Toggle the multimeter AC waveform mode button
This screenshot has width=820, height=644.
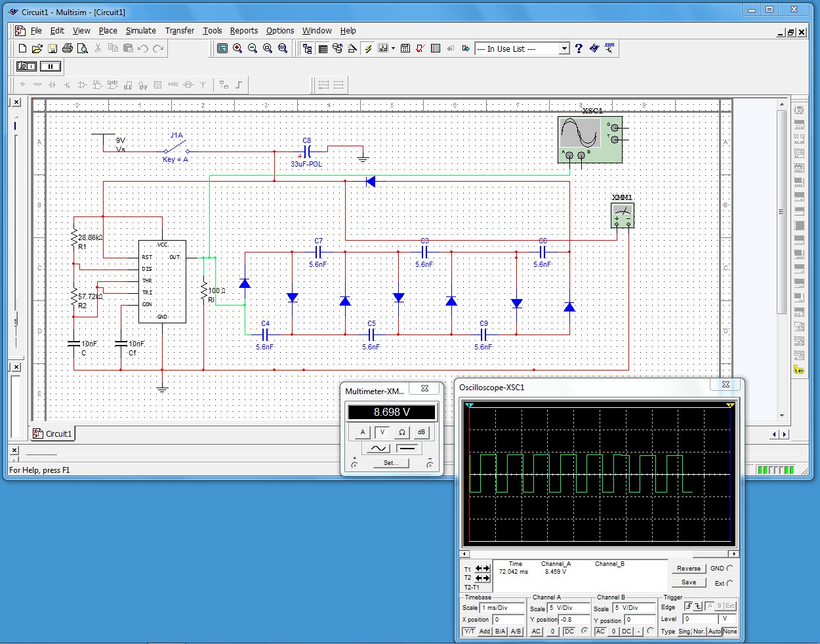(379, 449)
